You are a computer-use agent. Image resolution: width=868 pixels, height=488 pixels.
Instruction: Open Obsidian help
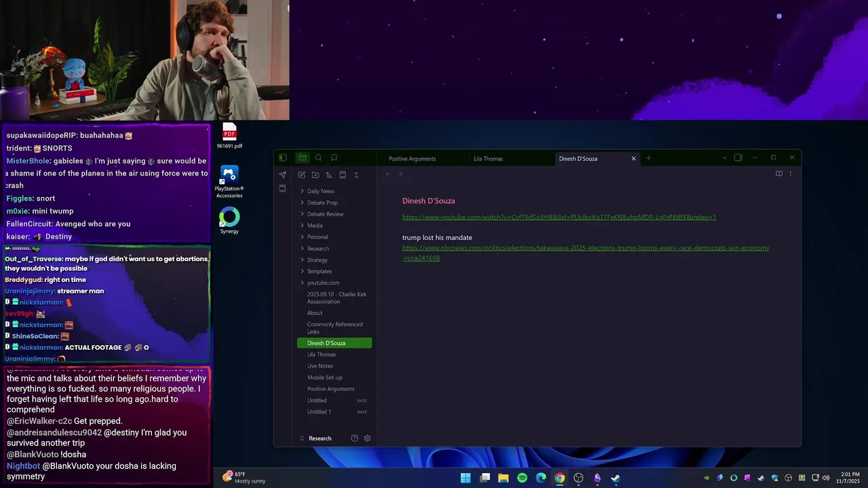point(354,439)
